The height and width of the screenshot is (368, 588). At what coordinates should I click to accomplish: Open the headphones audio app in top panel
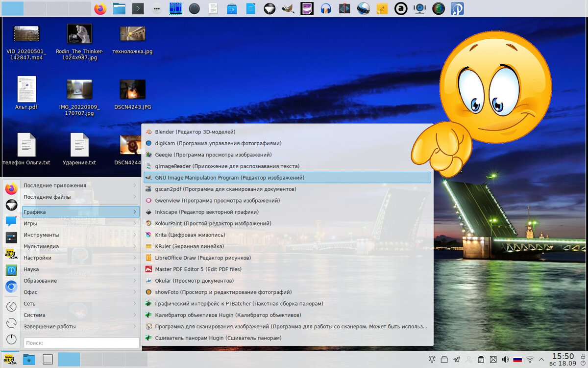326,9
